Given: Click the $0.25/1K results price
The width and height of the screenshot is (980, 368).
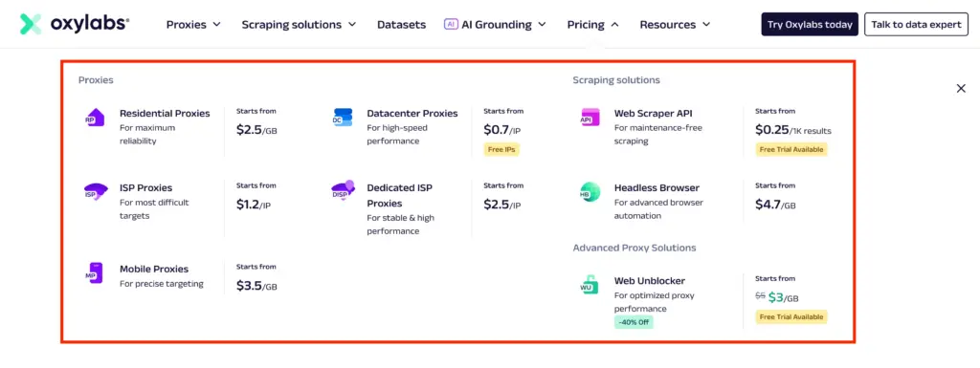Looking at the screenshot, I should [x=793, y=130].
